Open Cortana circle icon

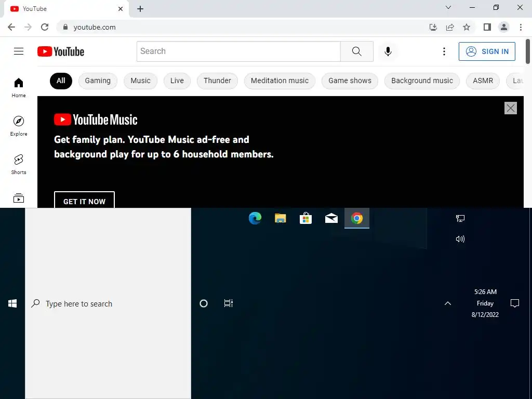[204, 303]
